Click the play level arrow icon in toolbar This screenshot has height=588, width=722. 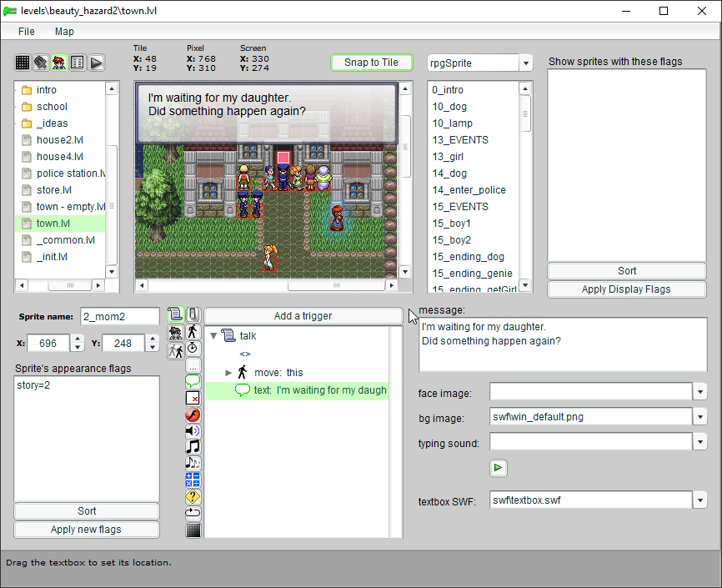[x=97, y=63]
